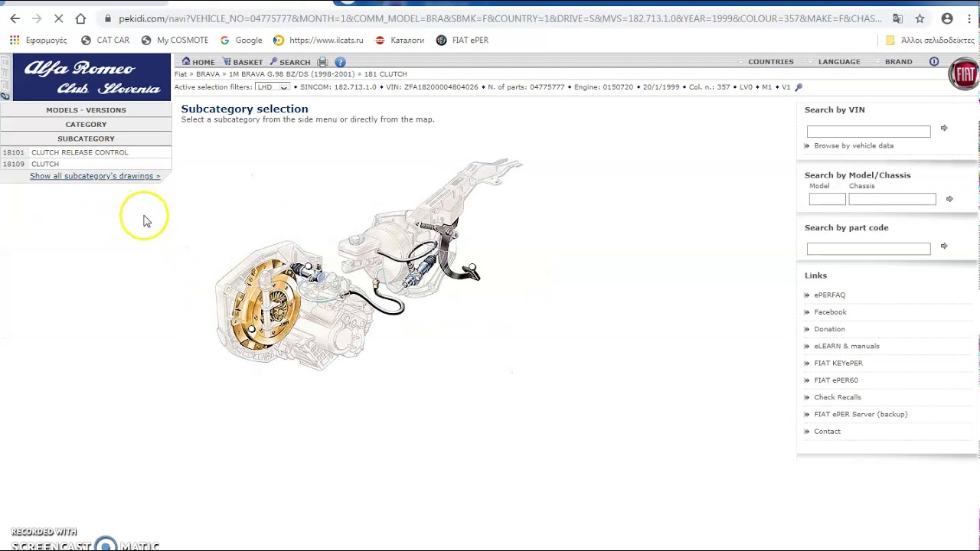Open the CAT CAR bookmark
Image resolution: width=980 pixels, height=551 pixels.
[x=105, y=40]
